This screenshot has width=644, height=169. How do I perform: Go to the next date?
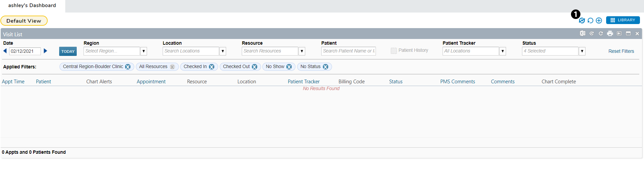45,51
